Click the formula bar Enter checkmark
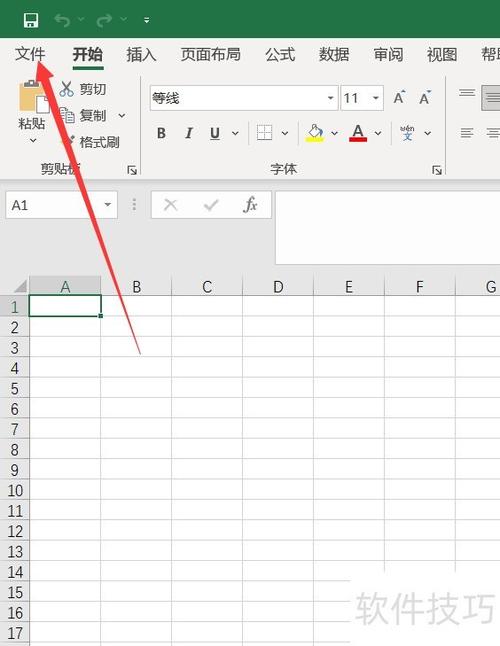 coord(210,205)
